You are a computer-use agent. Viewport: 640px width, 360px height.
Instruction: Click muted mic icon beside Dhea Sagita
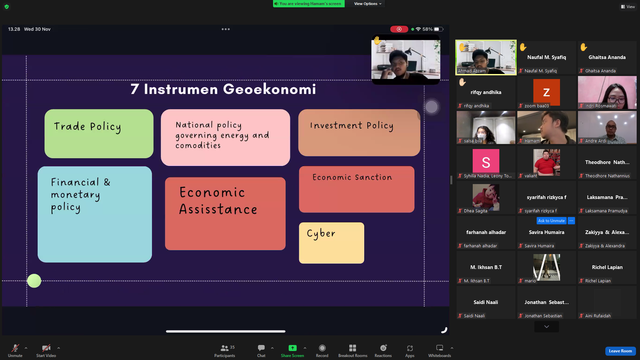460,211
